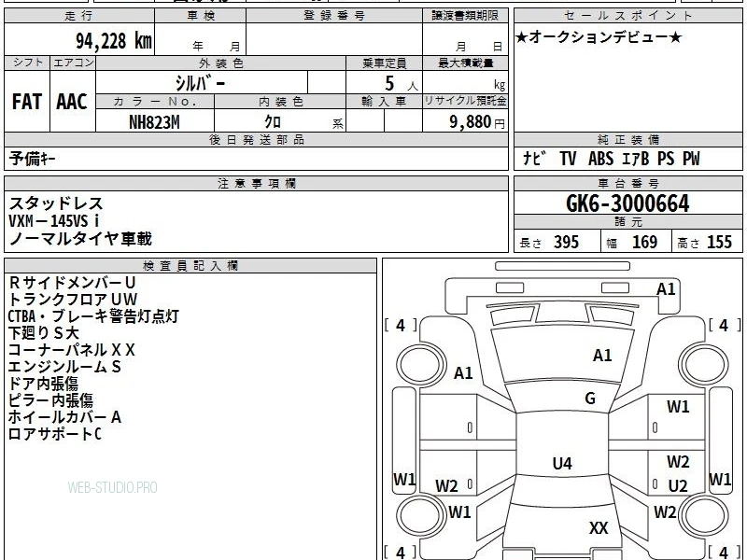The image size is (747, 560).
Task: Select the ホイールカバーA line
Action: point(64,416)
